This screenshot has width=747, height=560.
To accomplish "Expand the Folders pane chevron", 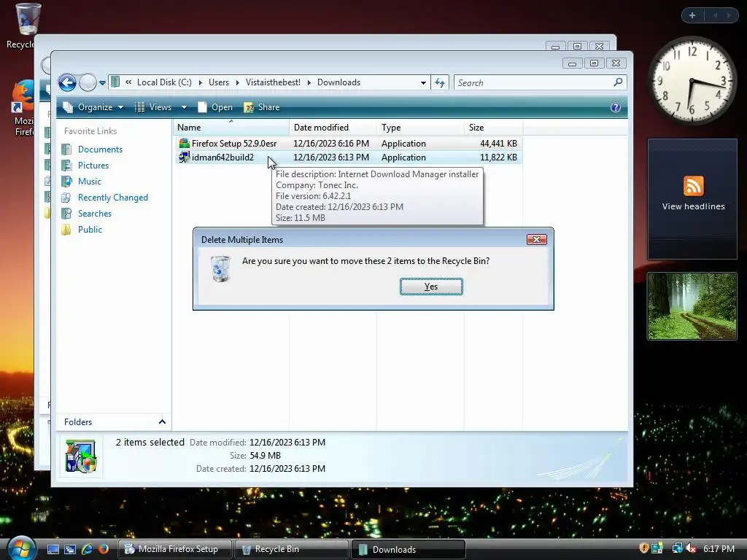I will pyautogui.click(x=162, y=422).
